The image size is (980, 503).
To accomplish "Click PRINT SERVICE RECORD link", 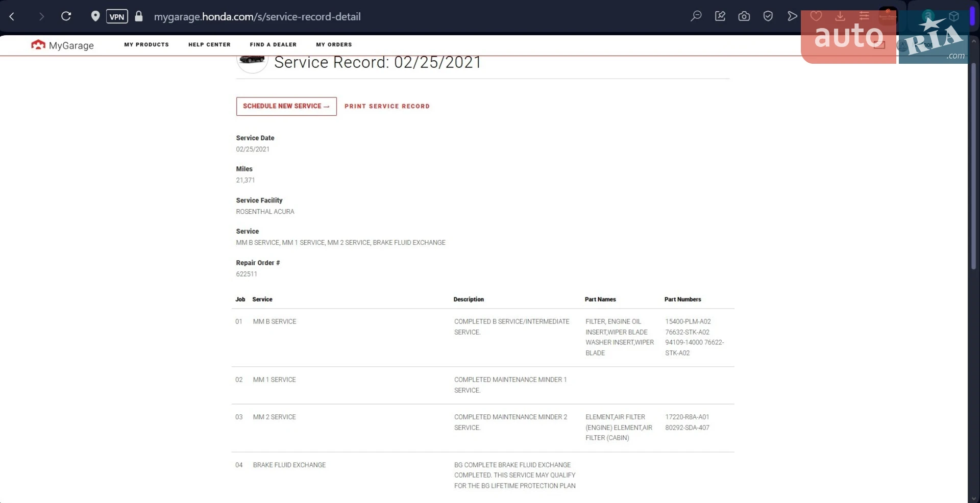I will point(387,106).
